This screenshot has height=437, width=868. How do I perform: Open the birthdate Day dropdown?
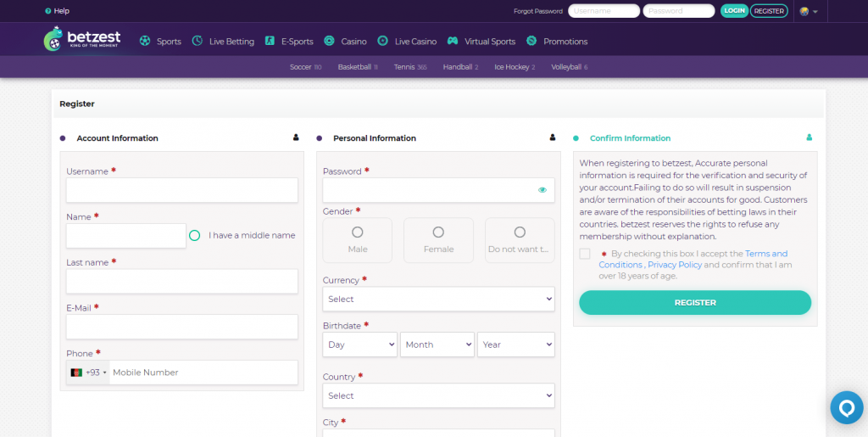pos(359,345)
